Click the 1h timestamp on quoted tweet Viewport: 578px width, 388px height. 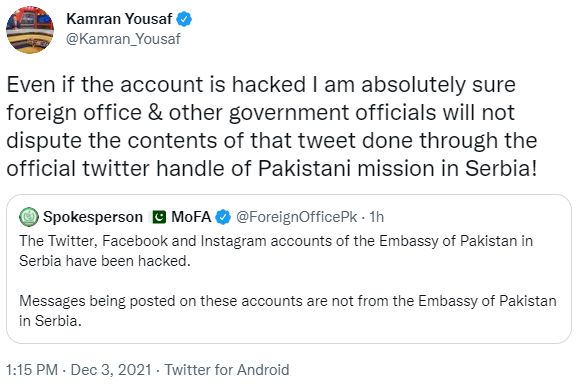click(377, 217)
